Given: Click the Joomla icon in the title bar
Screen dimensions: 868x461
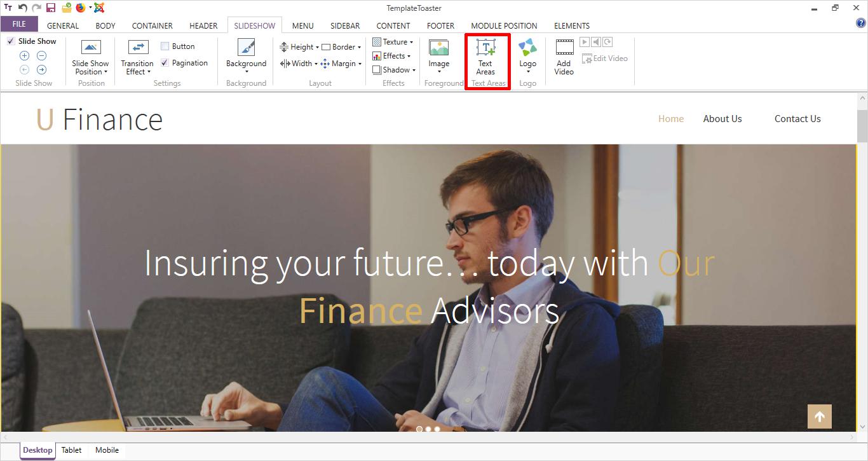Looking at the screenshot, I should click(99, 8).
